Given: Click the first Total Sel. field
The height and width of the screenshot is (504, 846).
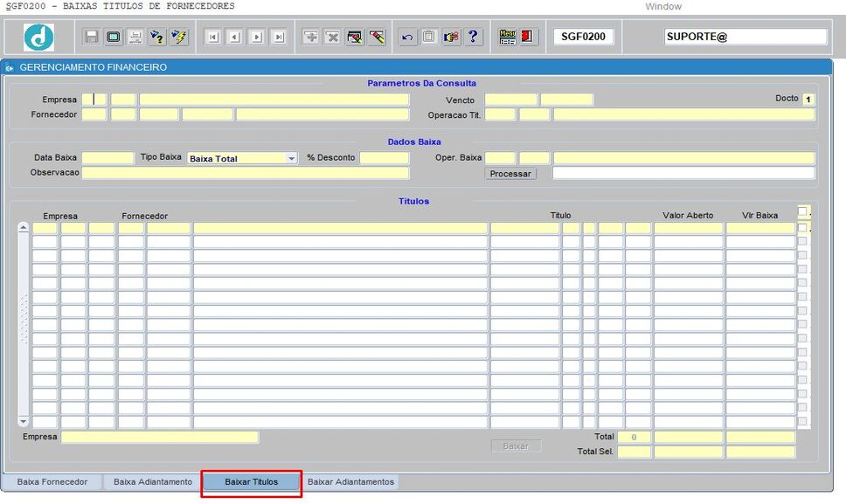Looking at the screenshot, I should pos(634,452).
